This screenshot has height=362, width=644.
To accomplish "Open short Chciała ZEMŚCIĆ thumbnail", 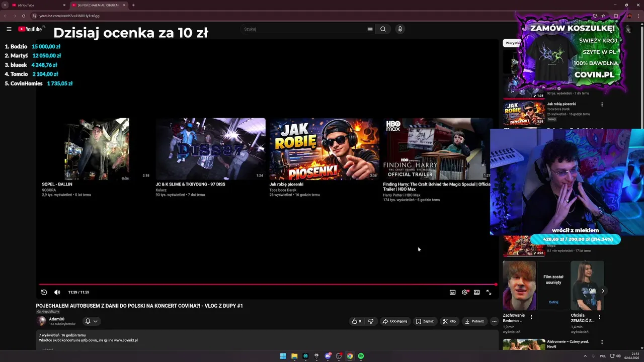I will pyautogui.click(x=587, y=286).
